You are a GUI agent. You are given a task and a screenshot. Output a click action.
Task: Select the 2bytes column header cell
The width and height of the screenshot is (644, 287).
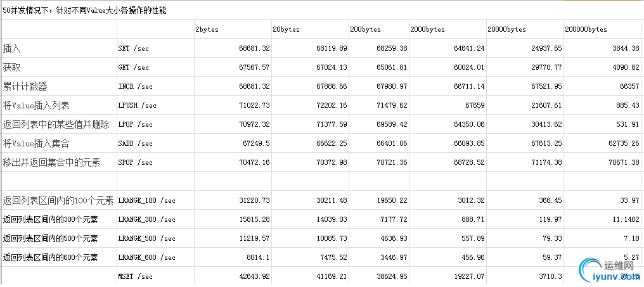(208, 29)
